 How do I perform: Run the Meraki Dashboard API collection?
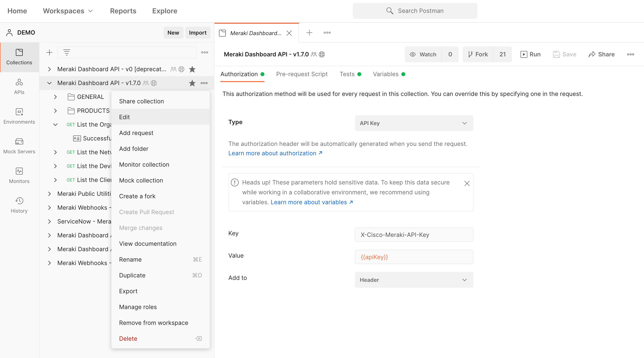pos(531,54)
